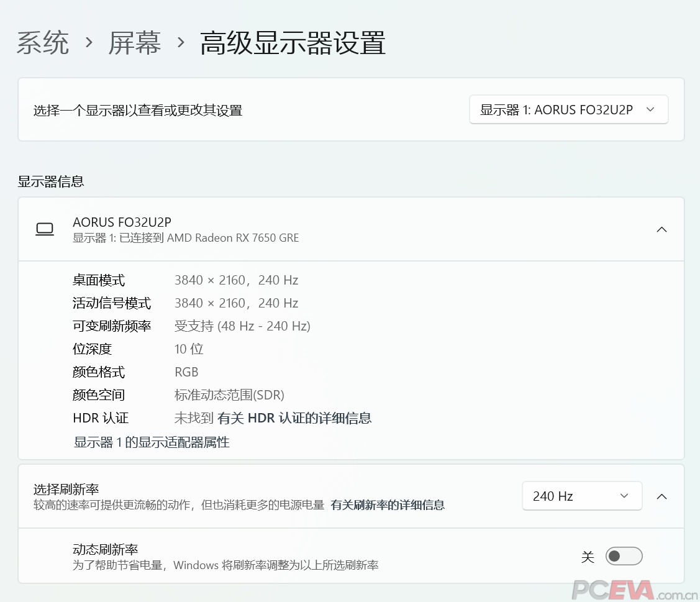Click the 位深度 label
This screenshot has width=700, height=602.
coord(92,349)
